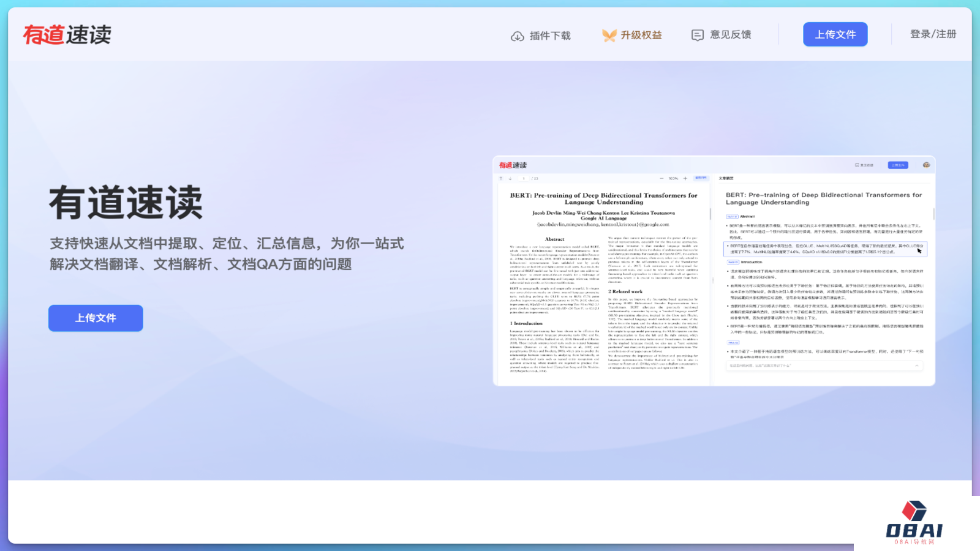Open 升级权益 link
Viewport: 980px width, 551px height.
(641, 35)
